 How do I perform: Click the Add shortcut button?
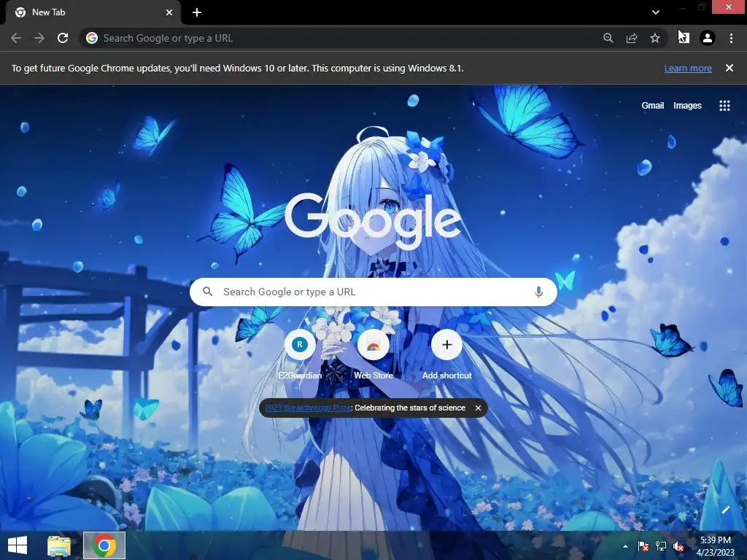447,355
